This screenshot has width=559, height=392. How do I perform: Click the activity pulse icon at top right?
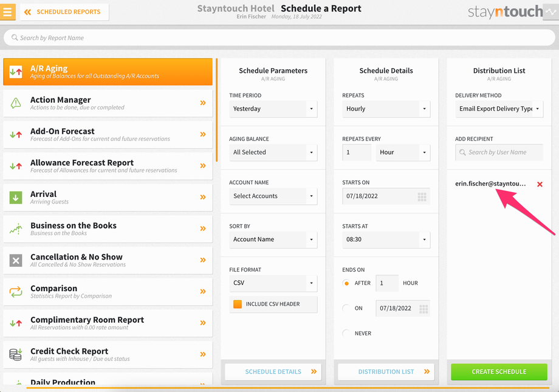pos(551,12)
